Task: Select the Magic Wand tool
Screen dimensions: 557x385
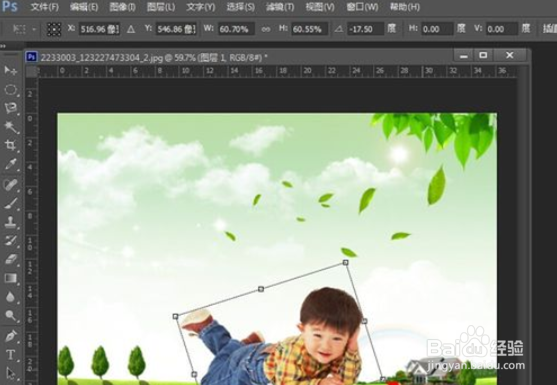Action: pos(10,127)
